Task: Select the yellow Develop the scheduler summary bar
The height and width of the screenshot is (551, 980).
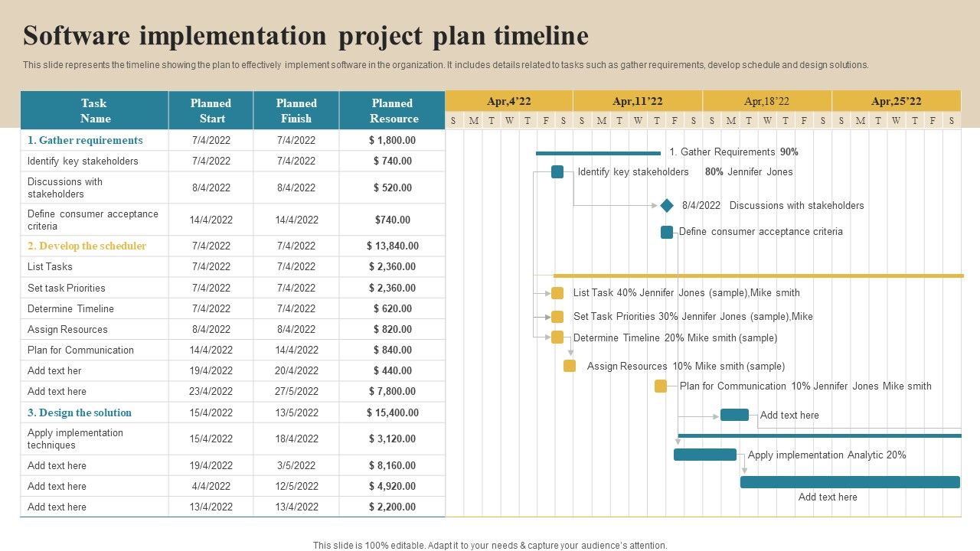Action: click(759, 275)
